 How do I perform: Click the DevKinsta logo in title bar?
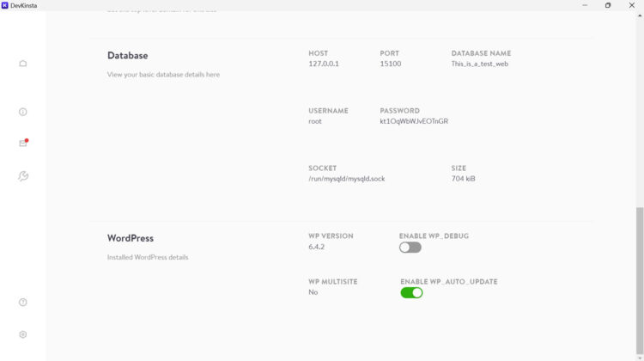pos(5,5)
